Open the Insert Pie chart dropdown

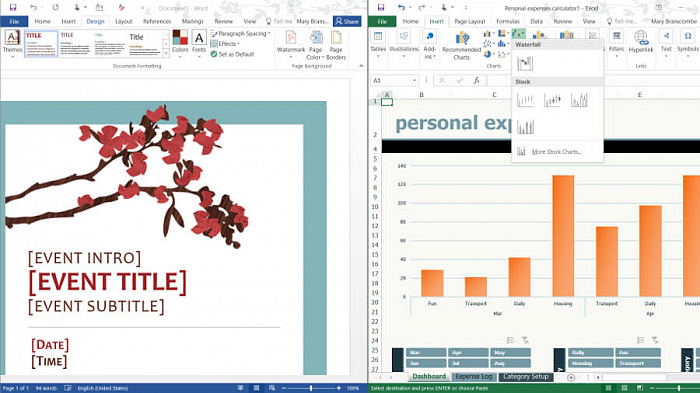[x=489, y=54]
